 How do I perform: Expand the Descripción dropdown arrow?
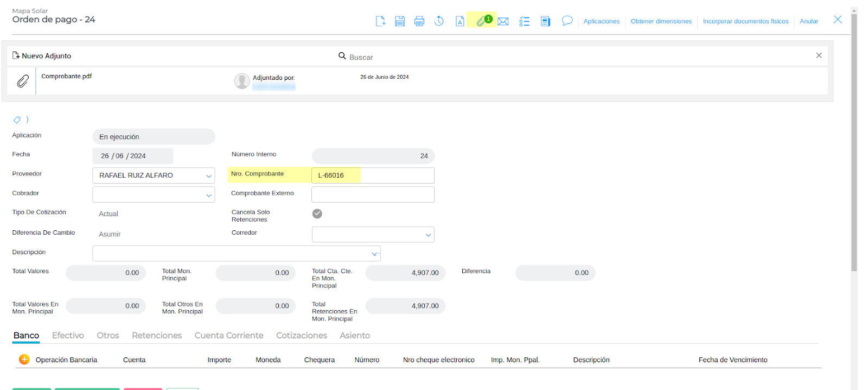click(374, 254)
